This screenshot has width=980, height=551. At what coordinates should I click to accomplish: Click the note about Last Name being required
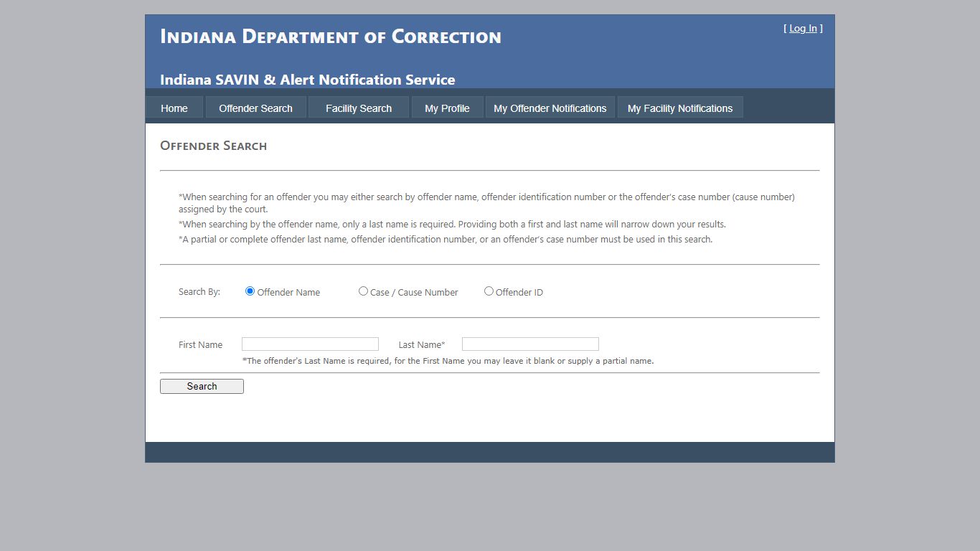[448, 361]
